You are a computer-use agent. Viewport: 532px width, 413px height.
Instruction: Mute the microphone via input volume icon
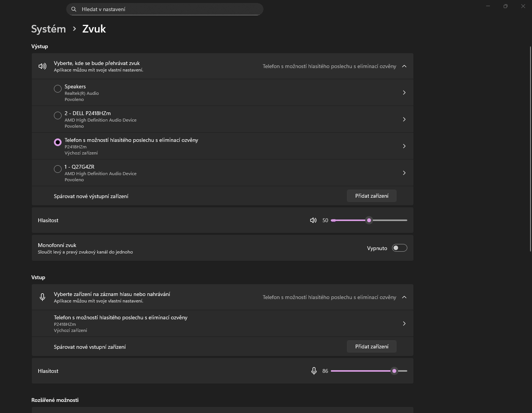(314, 371)
